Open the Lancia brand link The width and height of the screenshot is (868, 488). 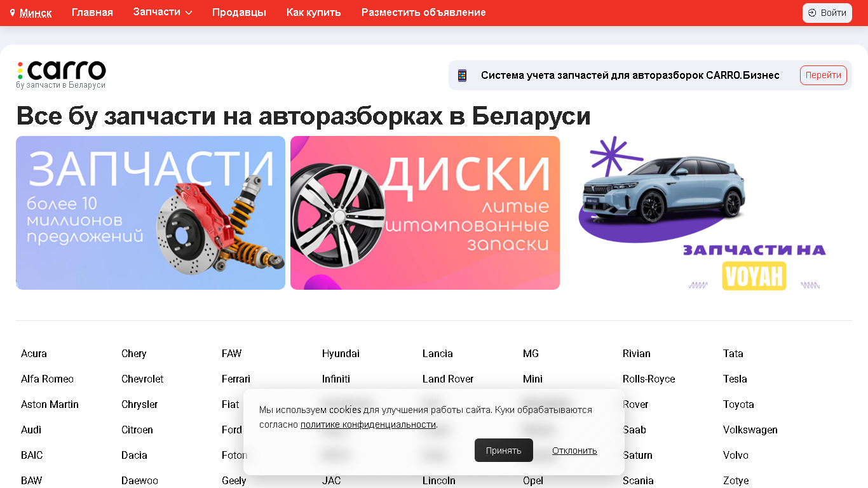click(438, 353)
